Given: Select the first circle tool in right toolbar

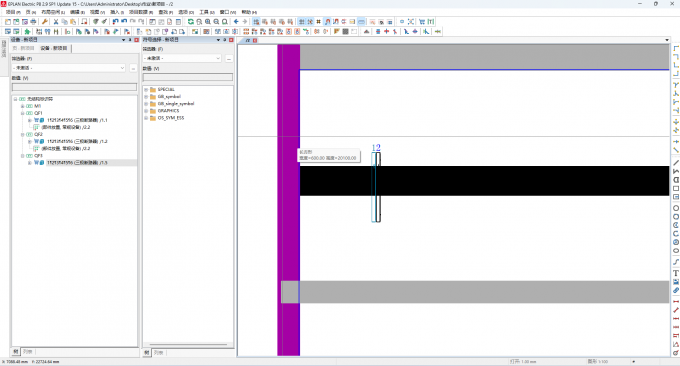Looking at the screenshot, I should pyautogui.click(x=676, y=208).
